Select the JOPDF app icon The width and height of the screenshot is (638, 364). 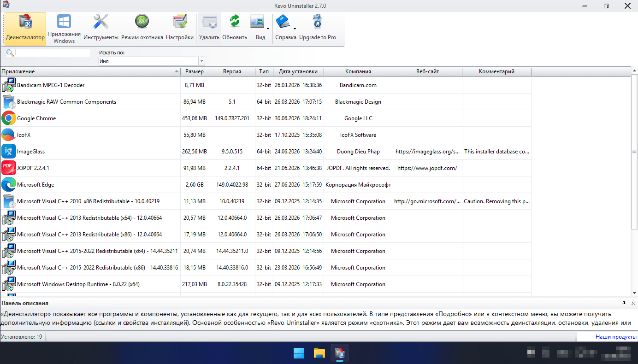pyautogui.click(x=9, y=168)
